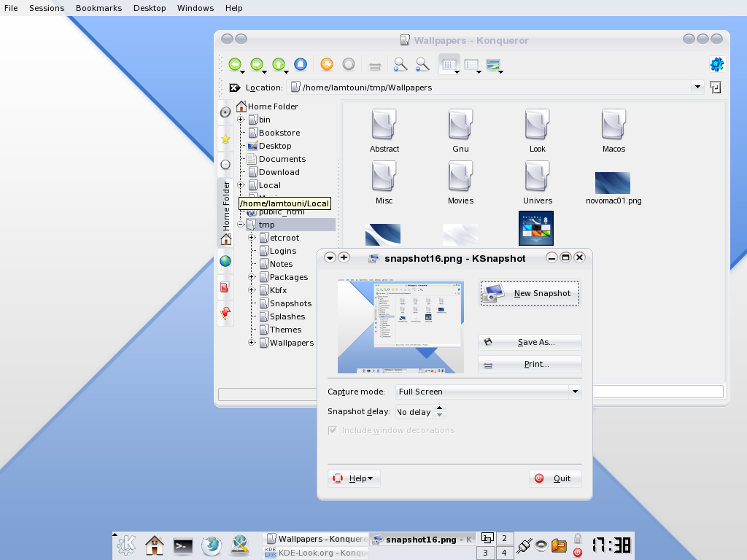747x560 pixels.
Task: Click the grey Stop toolbar icon
Action: (x=349, y=64)
